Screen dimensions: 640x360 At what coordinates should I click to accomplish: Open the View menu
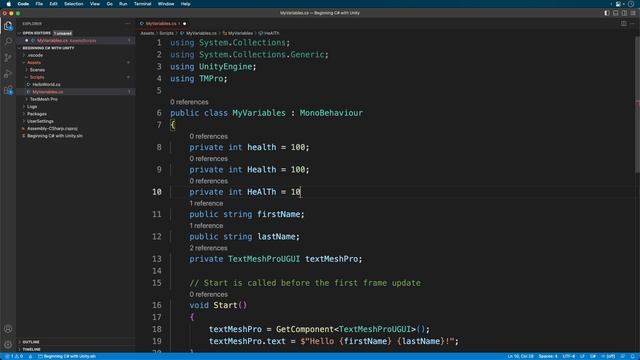[x=95, y=4]
